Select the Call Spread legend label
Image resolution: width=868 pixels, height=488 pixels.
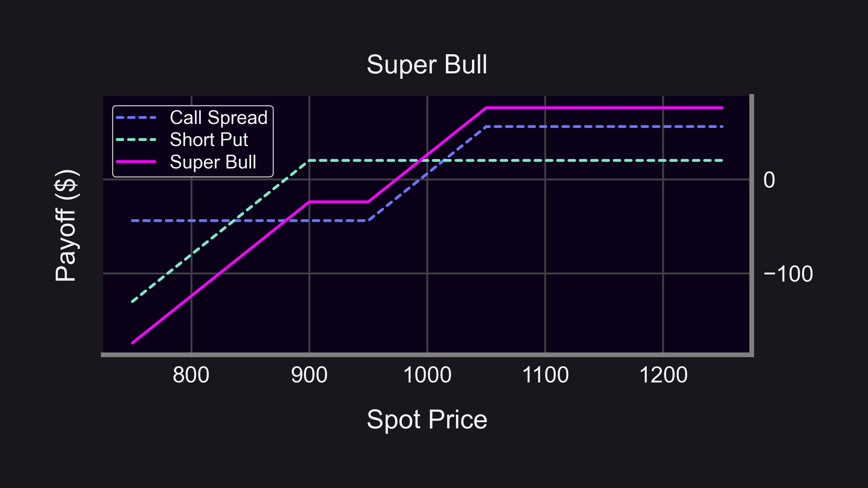click(218, 118)
